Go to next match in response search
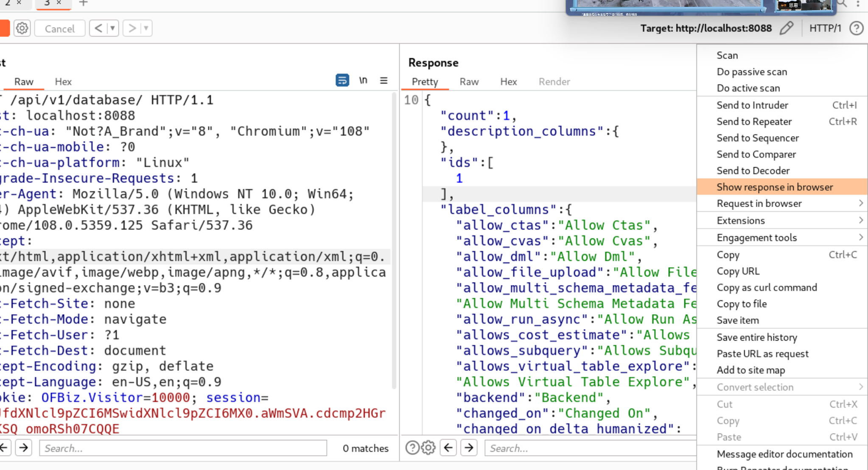 click(x=469, y=448)
